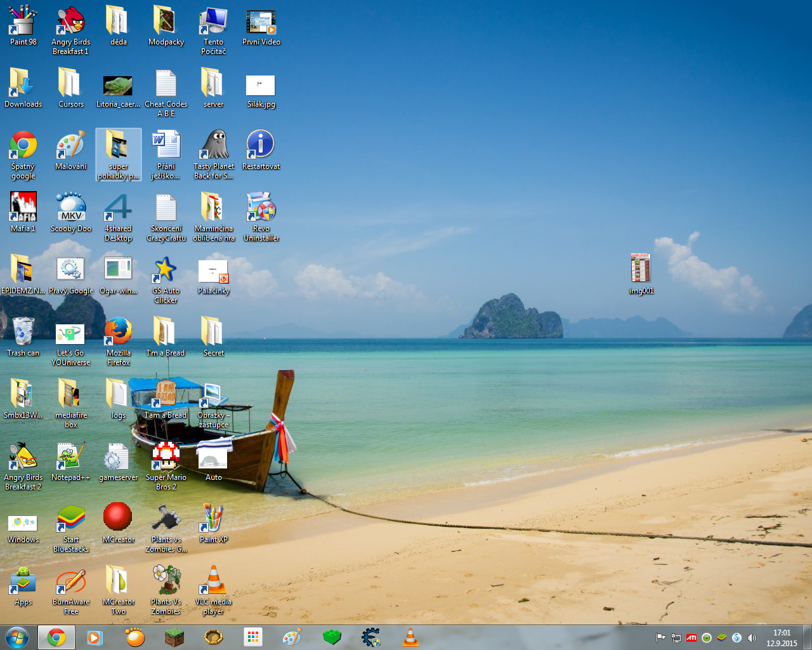Image resolution: width=812 pixels, height=650 pixels.
Task: Open the Minecraft grass block taskbar icon
Action: (x=174, y=637)
